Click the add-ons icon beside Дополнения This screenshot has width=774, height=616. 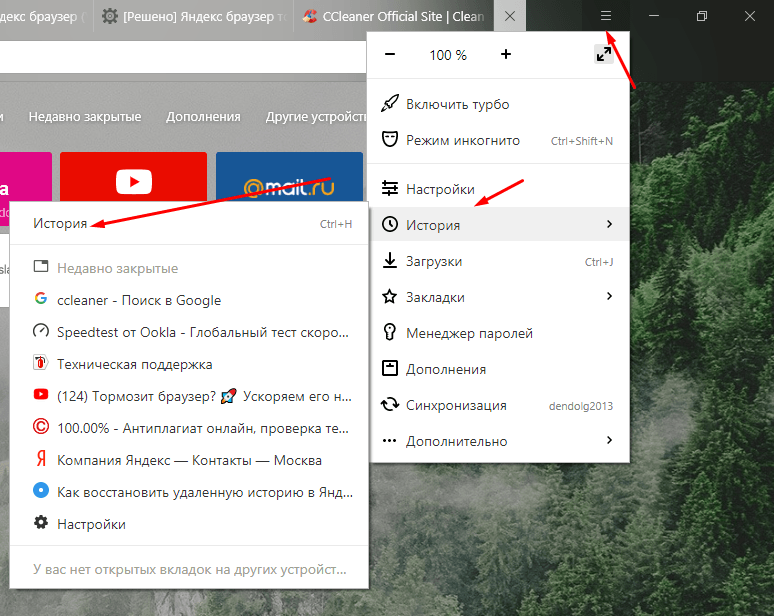(x=389, y=368)
